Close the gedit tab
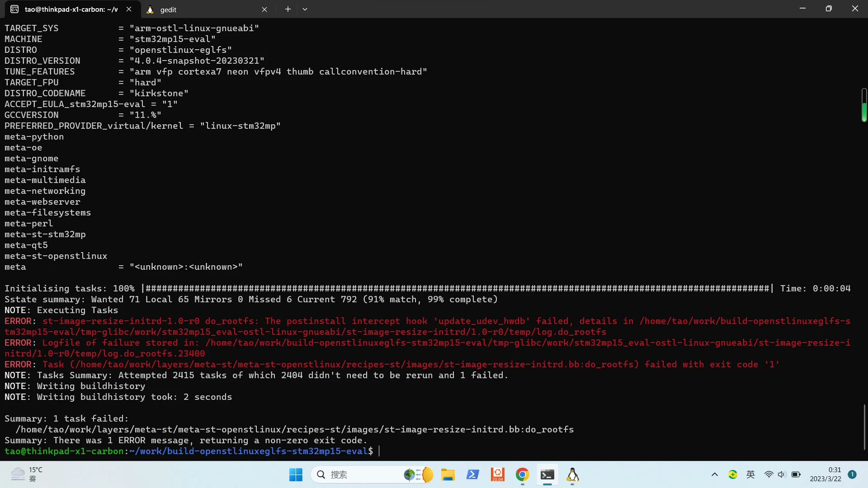The image size is (868, 488). tap(264, 9)
